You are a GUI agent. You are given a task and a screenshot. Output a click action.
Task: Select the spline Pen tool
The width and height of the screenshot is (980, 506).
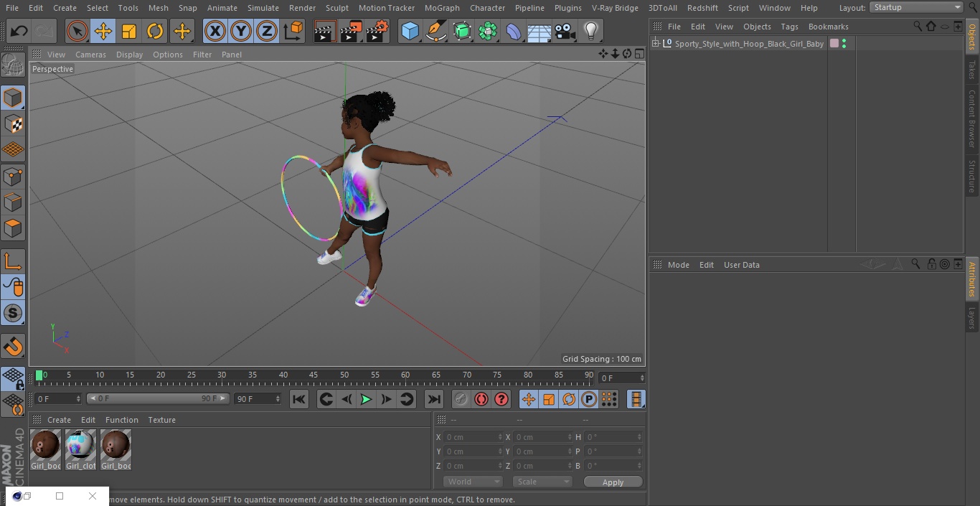[436, 31]
